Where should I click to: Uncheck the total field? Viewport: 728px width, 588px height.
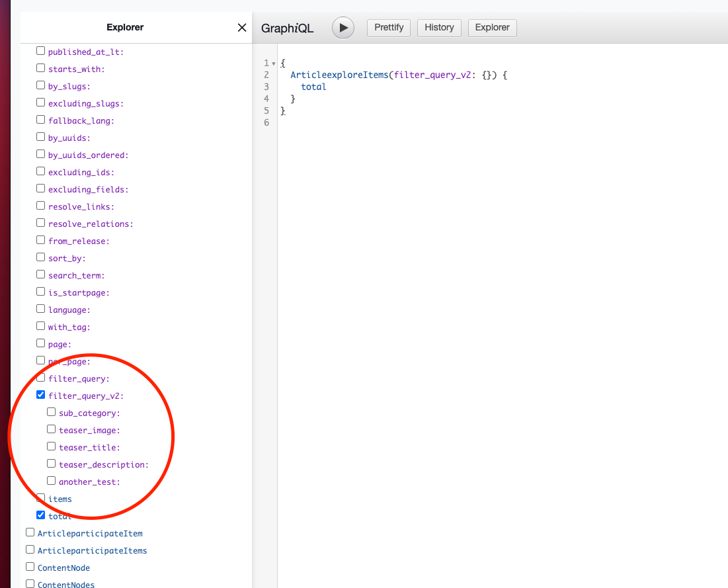pos(40,515)
